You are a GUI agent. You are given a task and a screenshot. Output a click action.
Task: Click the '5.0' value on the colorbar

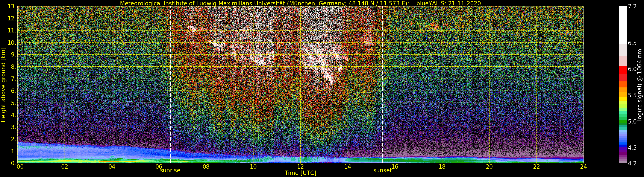(x=632, y=121)
